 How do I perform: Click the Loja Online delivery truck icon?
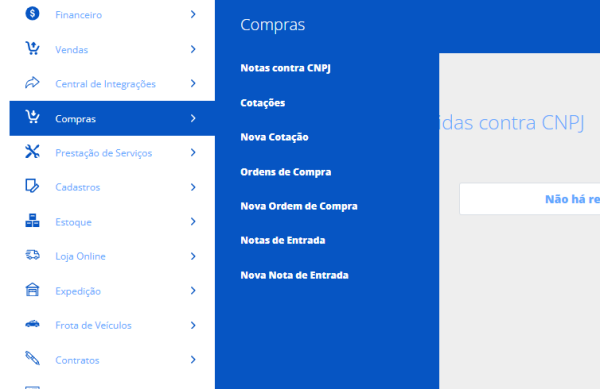tap(33, 255)
